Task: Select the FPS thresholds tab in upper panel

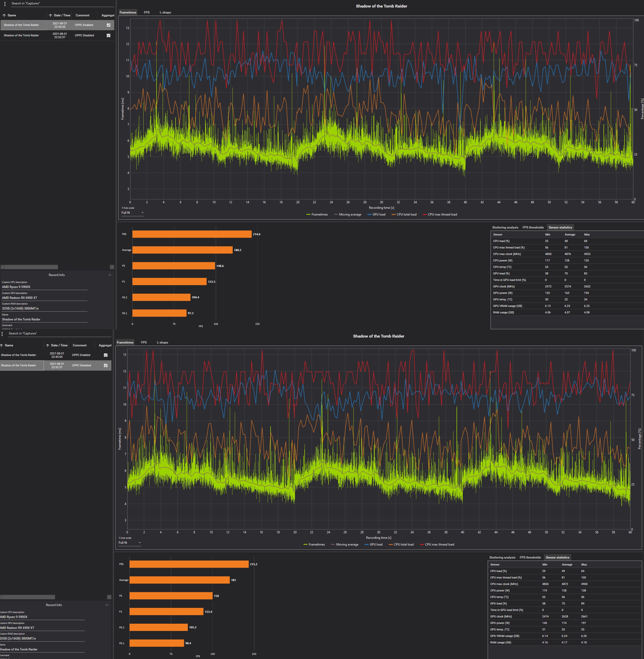Action: tap(533, 227)
